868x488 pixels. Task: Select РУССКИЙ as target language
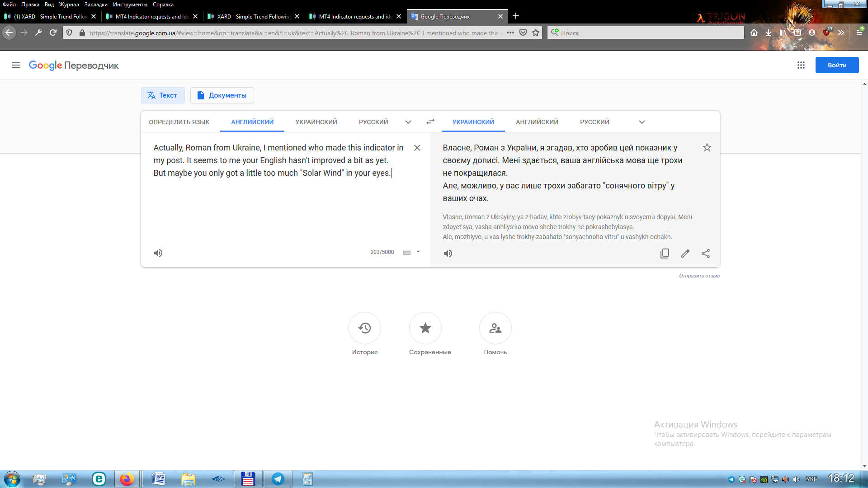click(594, 122)
